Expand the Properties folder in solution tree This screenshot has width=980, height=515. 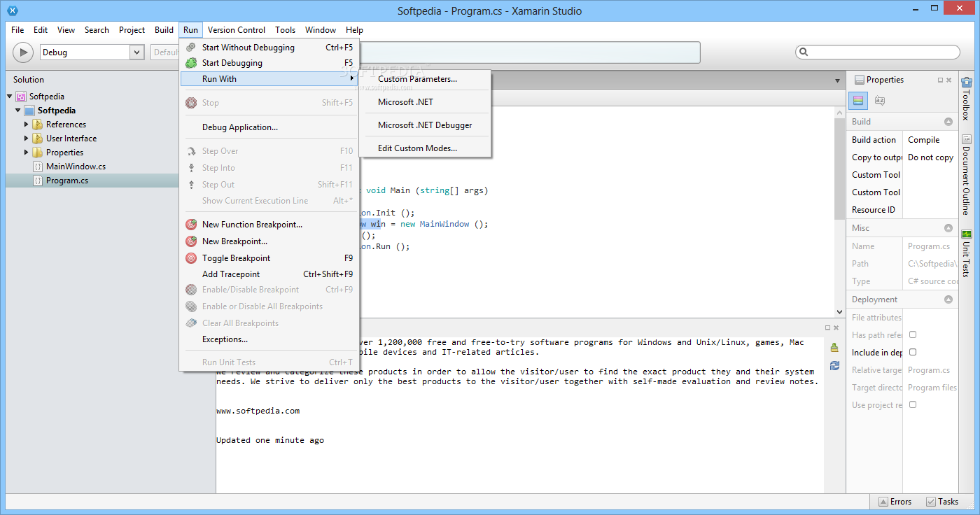(x=27, y=153)
